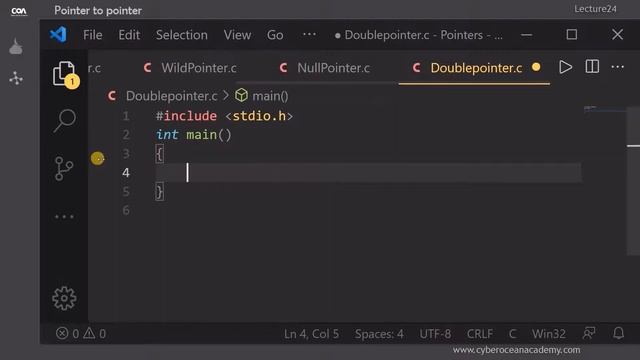This screenshot has width=640, height=360.
Task: Open the Search view magnifier icon
Action: point(64,121)
